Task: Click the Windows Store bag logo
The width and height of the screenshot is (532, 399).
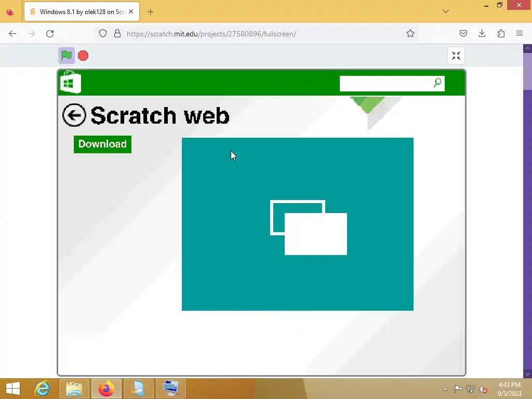Action: tap(70, 82)
